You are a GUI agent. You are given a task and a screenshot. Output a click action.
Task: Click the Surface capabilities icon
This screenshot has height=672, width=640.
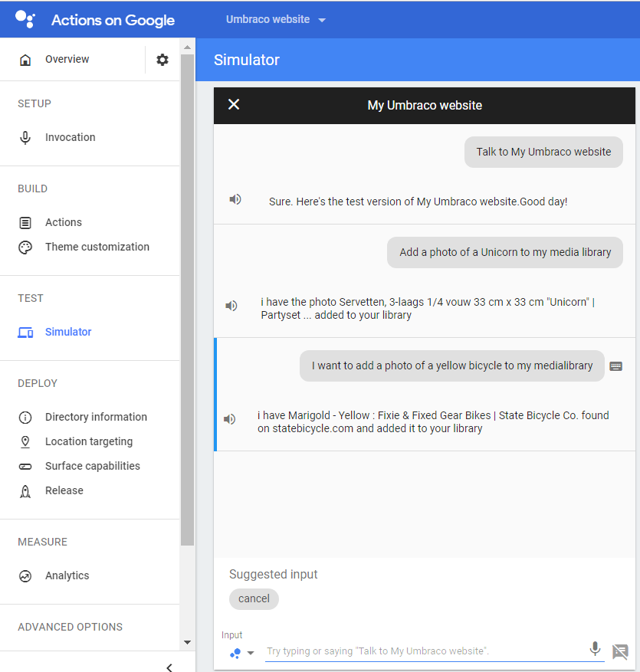click(x=25, y=467)
